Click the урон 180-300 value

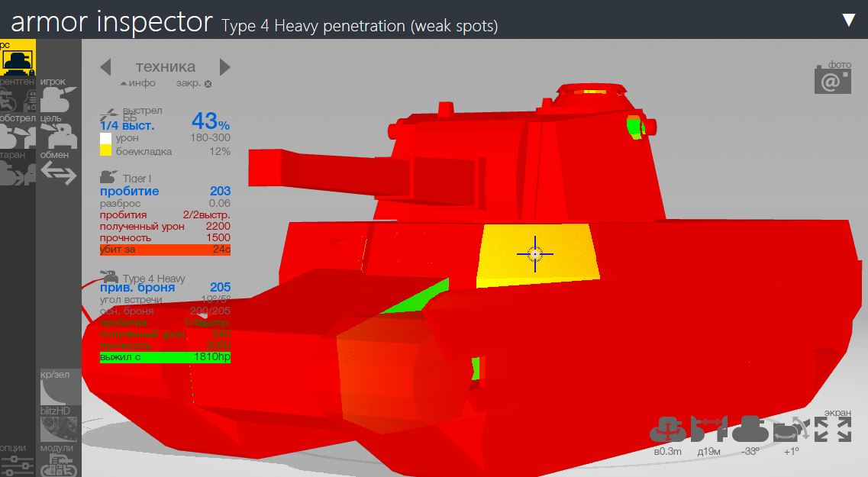211,138
